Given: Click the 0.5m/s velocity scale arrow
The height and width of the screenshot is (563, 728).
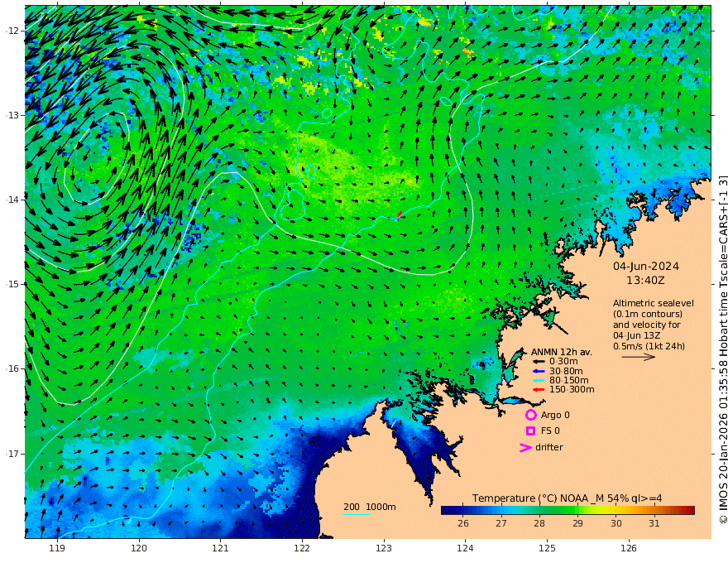Looking at the screenshot, I should coord(639,357).
